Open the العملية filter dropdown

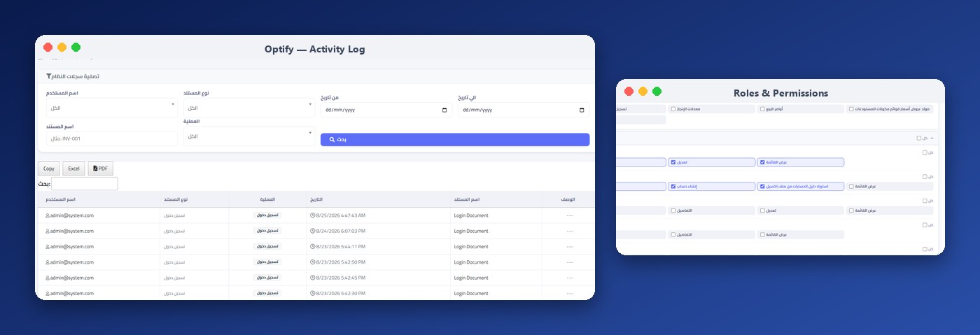[249, 136]
